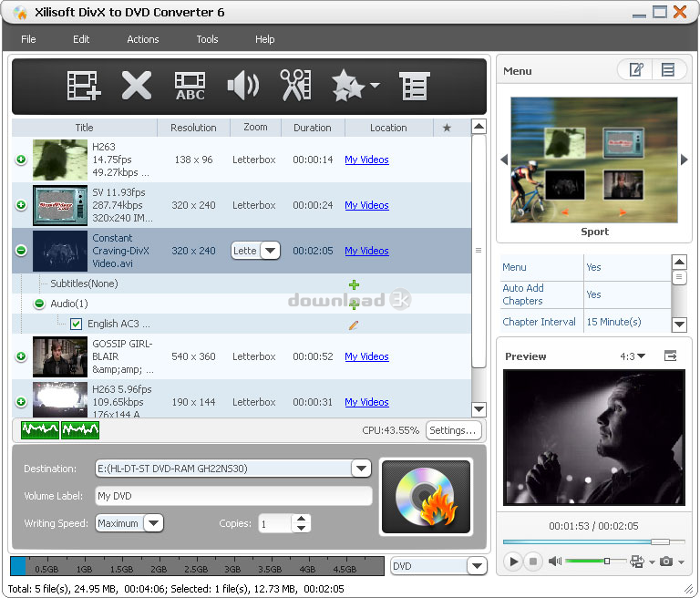700x598 pixels.
Task: Expand the H263 5.96fps video row
Action: tap(21, 402)
